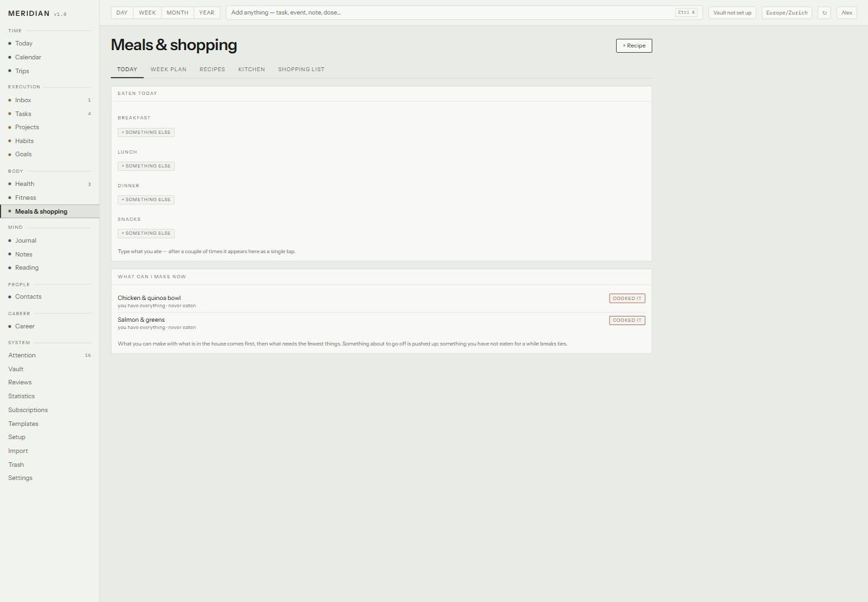Go to Trips
The height and width of the screenshot is (602, 868).
click(x=49, y=71)
